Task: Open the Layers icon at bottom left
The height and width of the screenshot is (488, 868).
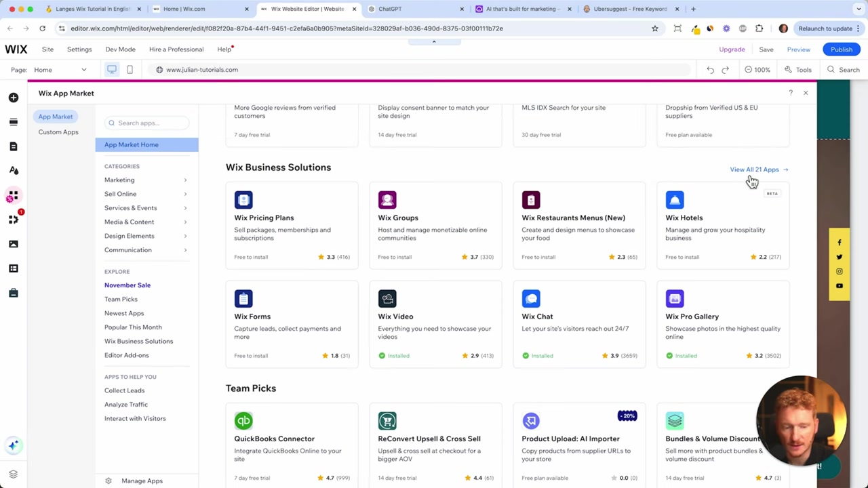Action: 13,474
